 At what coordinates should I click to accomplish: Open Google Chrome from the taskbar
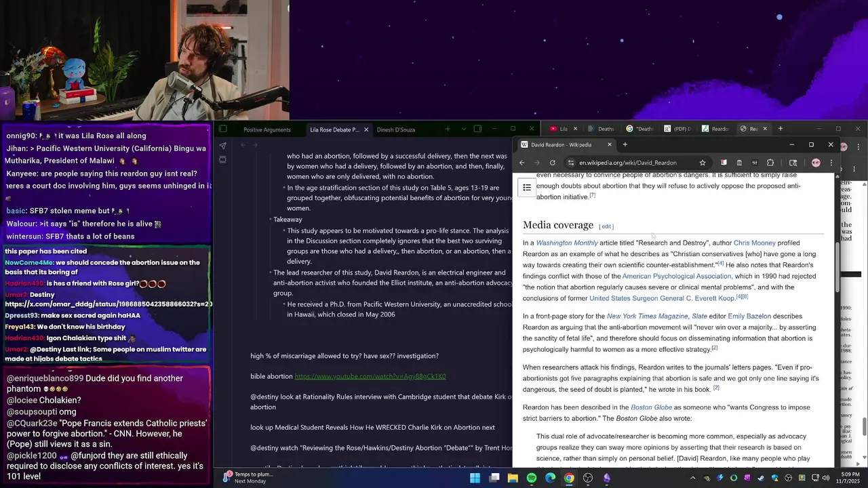click(x=569, y=478)
